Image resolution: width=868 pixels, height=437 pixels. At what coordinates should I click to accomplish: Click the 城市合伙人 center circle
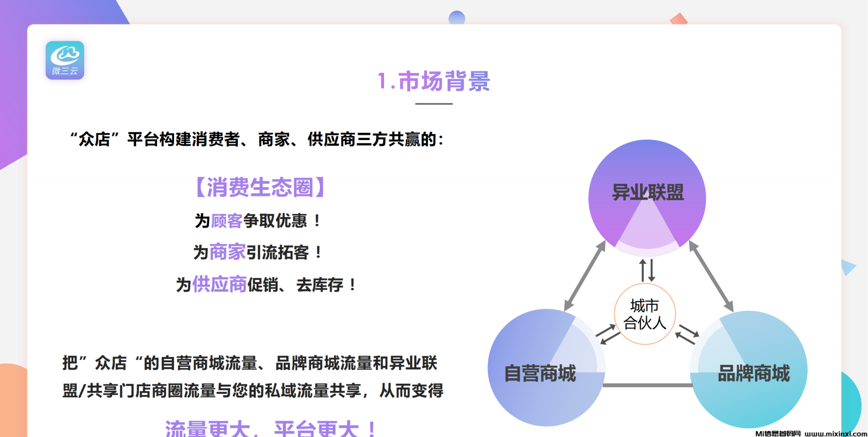(645, 314)
